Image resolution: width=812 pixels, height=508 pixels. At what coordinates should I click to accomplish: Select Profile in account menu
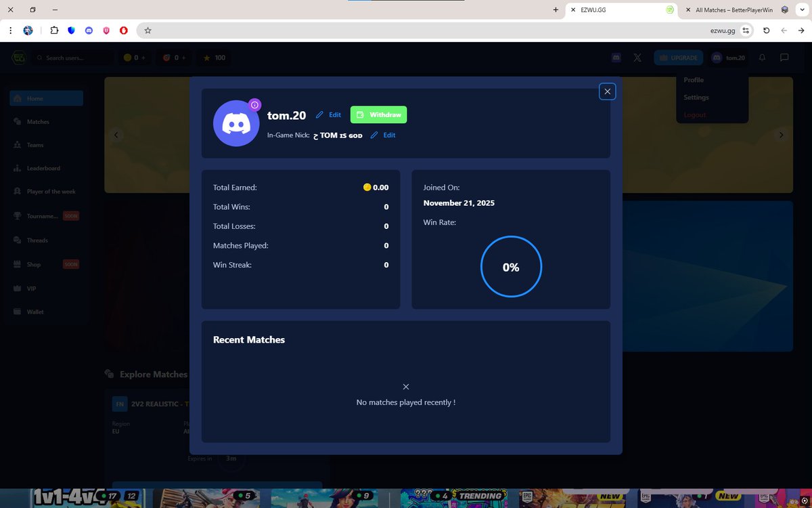(x=694, y=80)
